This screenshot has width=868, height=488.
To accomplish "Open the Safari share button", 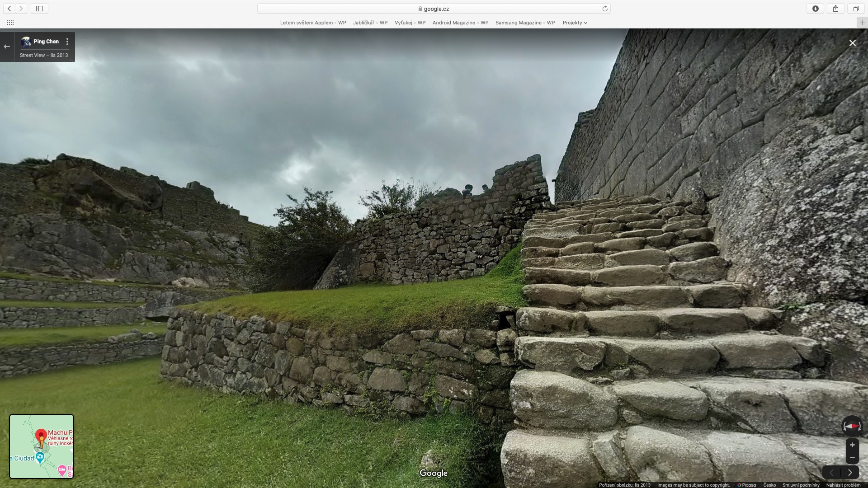I will click(835, 9).
